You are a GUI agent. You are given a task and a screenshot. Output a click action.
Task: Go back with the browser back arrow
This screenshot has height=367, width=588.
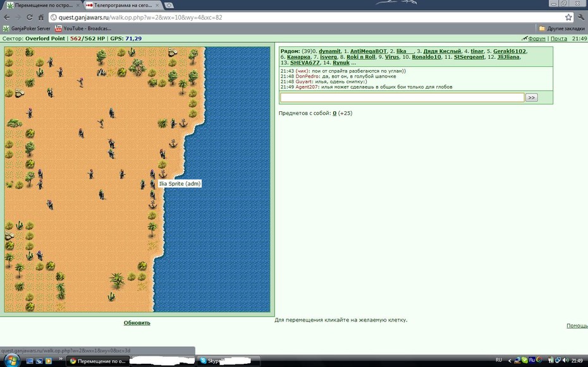point(6,17)
